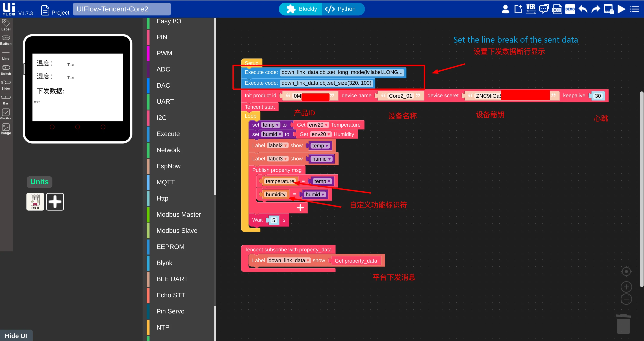Click the redo arrow icon
Image resolution: width=644 pixels, height=341 pixels.
click(596, 9)
